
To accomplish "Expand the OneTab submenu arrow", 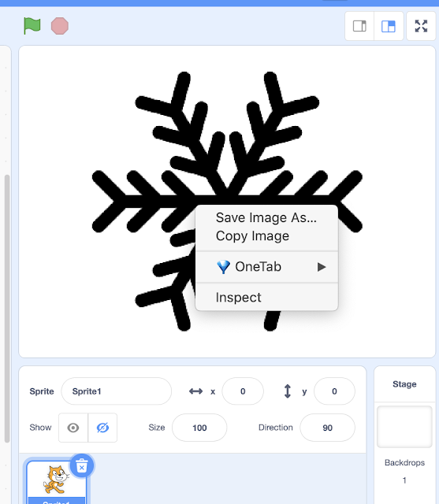I will [x=322, y=267].
